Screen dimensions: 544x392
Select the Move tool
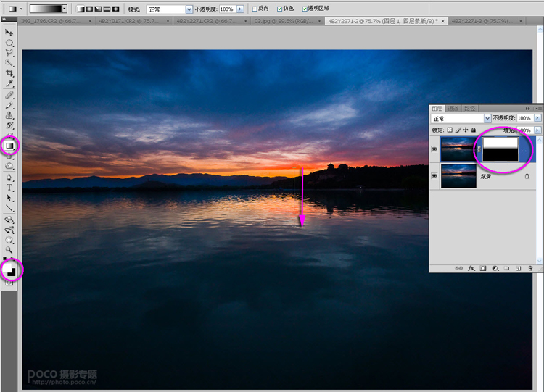pos(10,33)
